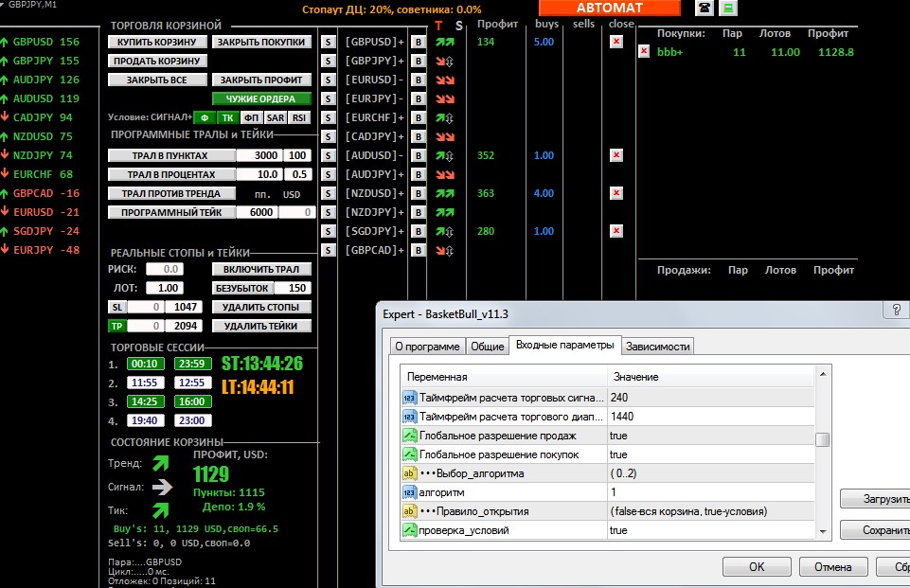The height and width of the screenshot is (588, 910).
Task: Click the green terminal icon at top right
Action: click(726, 9)
